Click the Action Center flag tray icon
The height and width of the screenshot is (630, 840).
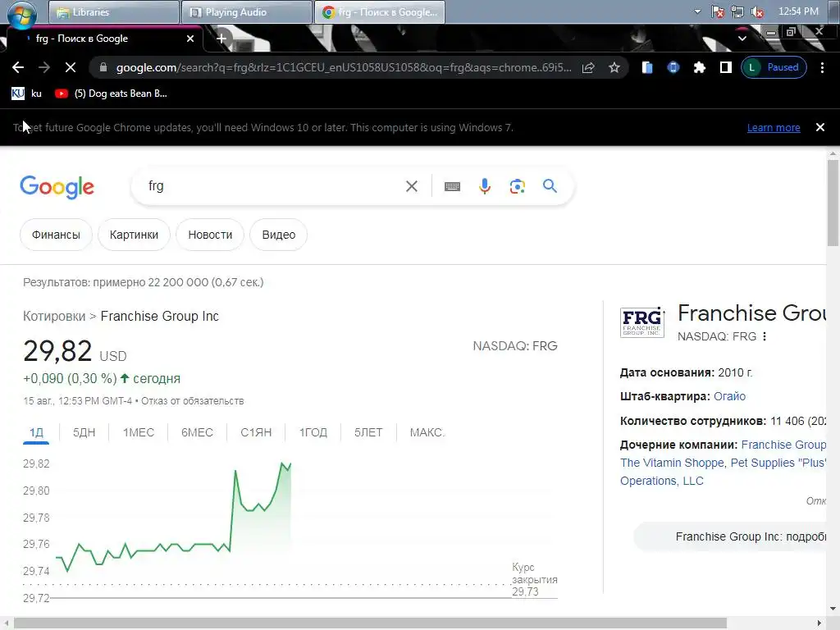718,11
